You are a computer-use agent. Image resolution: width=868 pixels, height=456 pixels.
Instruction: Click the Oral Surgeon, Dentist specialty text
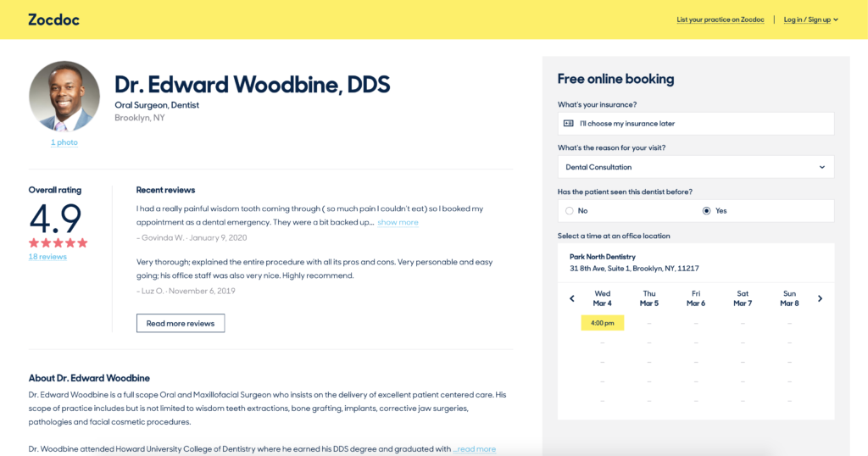click(x=157, y=105)
